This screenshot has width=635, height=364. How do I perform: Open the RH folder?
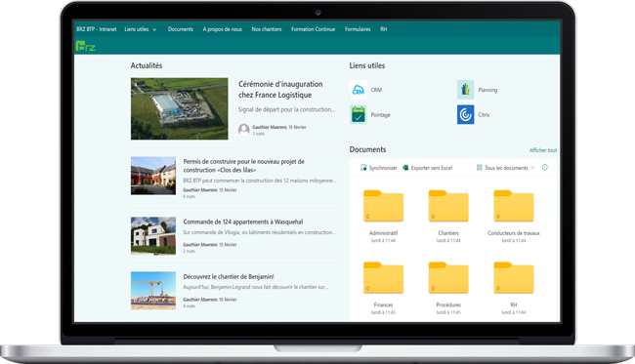pyautogui.click(x=514, y=278)
